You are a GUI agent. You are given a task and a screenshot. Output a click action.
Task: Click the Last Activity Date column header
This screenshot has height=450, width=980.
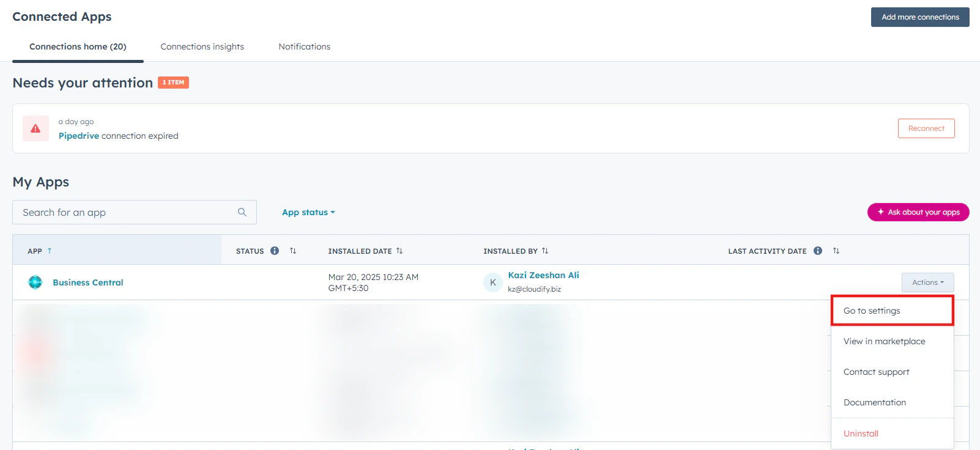767,251
